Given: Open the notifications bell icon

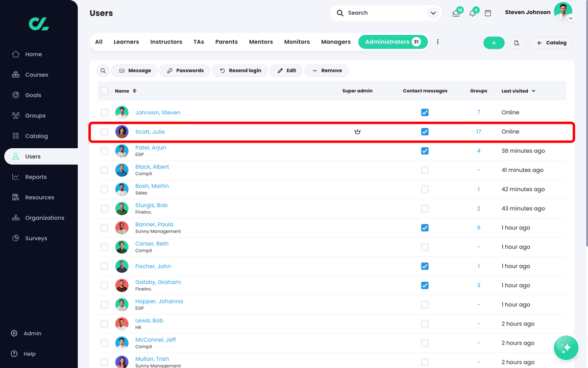Looking at the screenshot, I should point(472,13).
